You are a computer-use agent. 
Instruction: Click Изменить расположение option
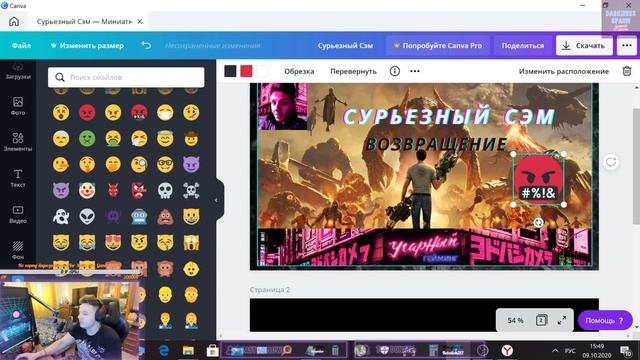coord(564,71)
